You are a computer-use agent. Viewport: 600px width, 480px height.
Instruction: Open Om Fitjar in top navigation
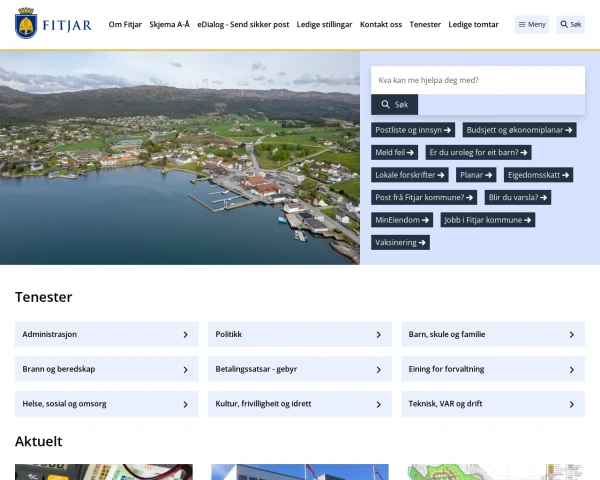pyautogui.click(x=125, y=24)
